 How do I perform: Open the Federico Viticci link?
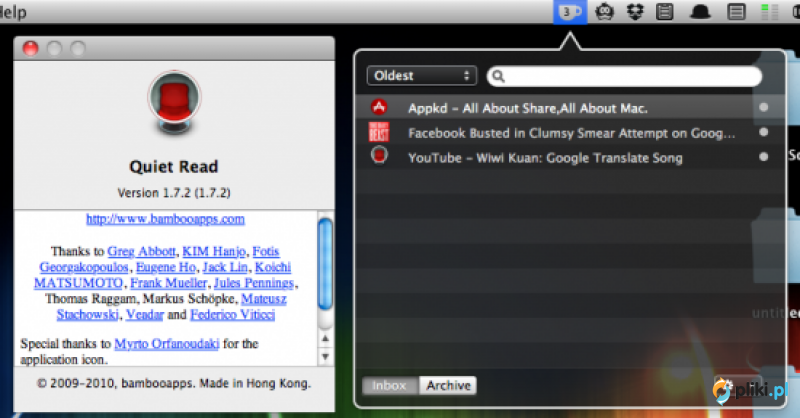coord(233,314)
